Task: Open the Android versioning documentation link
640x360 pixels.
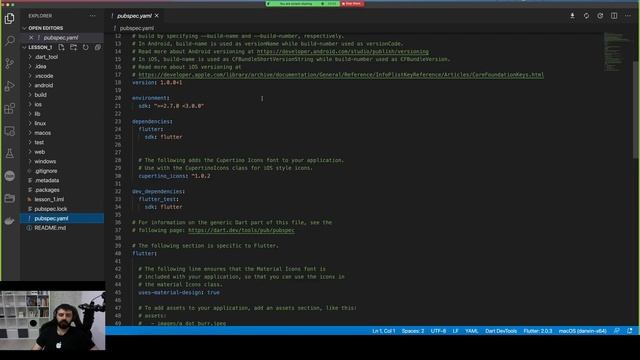Action: click(x=342, y=51)
